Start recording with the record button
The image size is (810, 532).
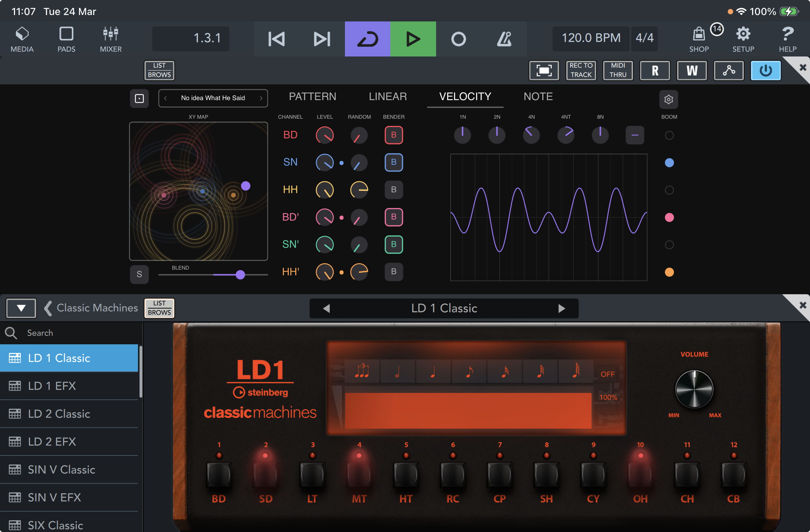coord(459,39)
